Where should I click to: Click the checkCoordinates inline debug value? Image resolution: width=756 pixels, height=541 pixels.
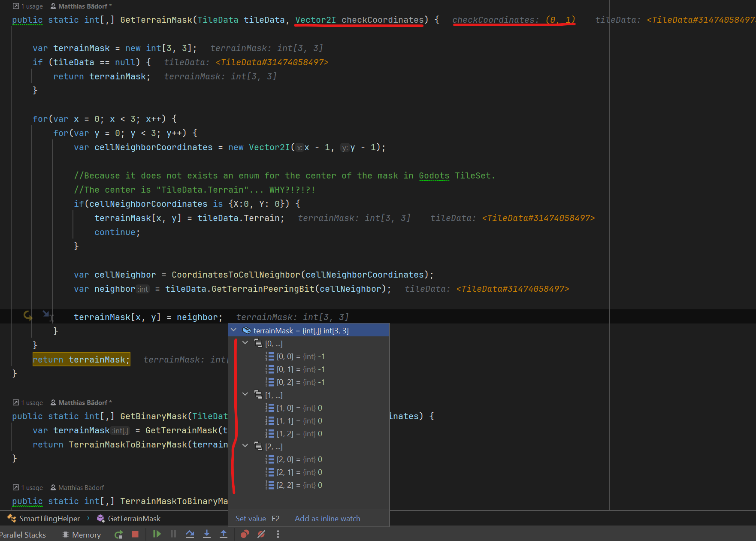514,20
